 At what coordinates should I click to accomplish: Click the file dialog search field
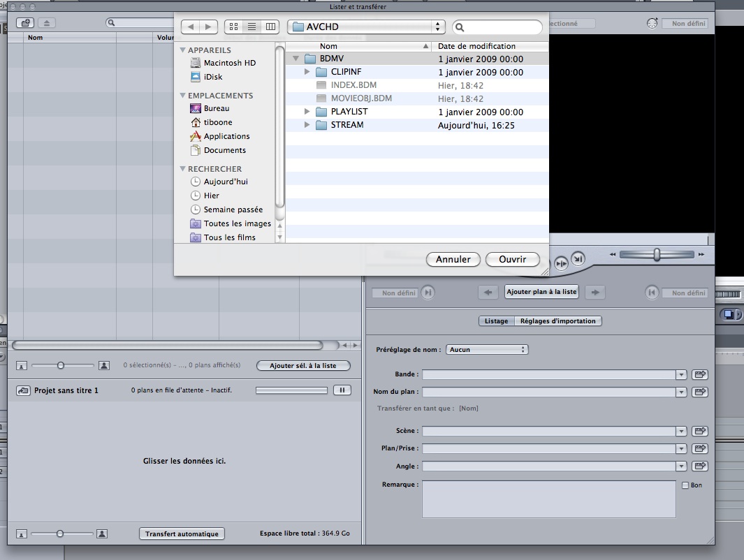497,27
